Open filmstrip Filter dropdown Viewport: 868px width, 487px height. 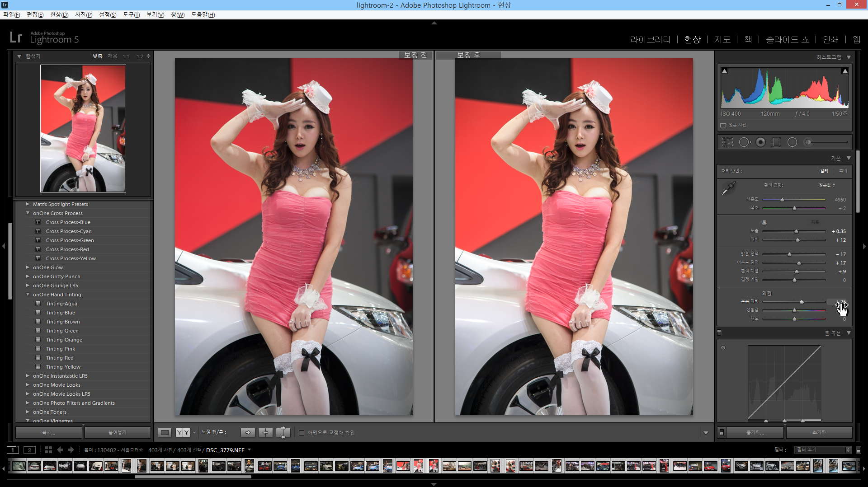pyautogui.click(x=823, y=450)
